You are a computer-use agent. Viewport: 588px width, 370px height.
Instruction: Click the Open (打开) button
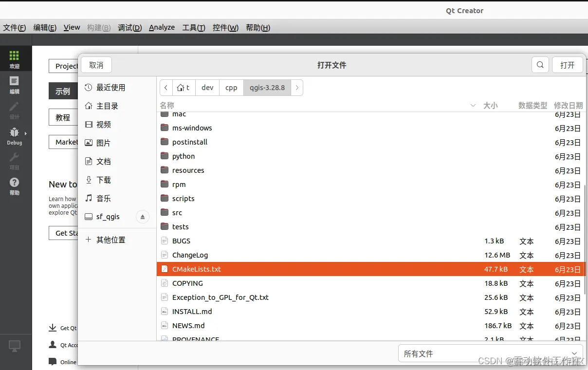[x=568, y=65]
